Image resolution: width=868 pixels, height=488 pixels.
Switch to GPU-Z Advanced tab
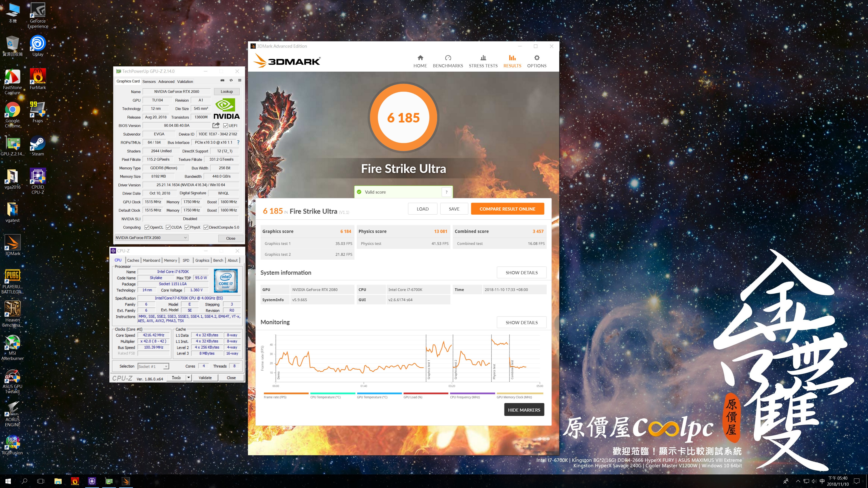pyautogui.click(x=166, y=82)
